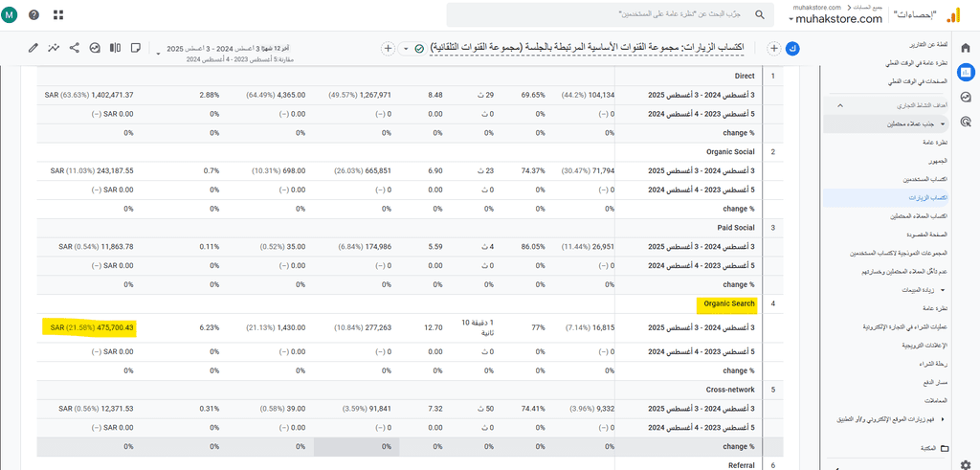980x470 pixels.
Task: Click the Paid Social row label
Action: tap(736, 228)
